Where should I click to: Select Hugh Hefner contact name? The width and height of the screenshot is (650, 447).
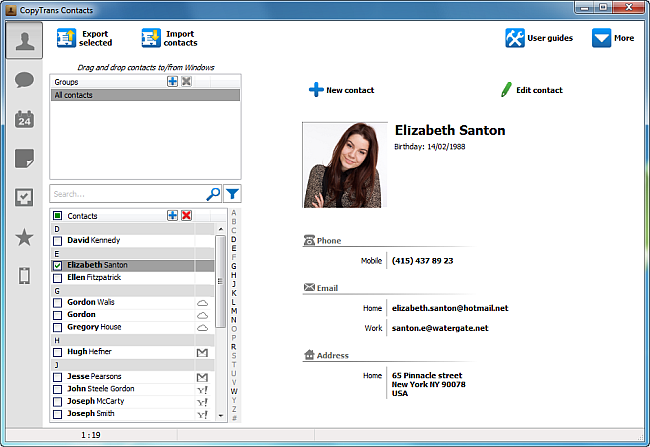(90, 351)
